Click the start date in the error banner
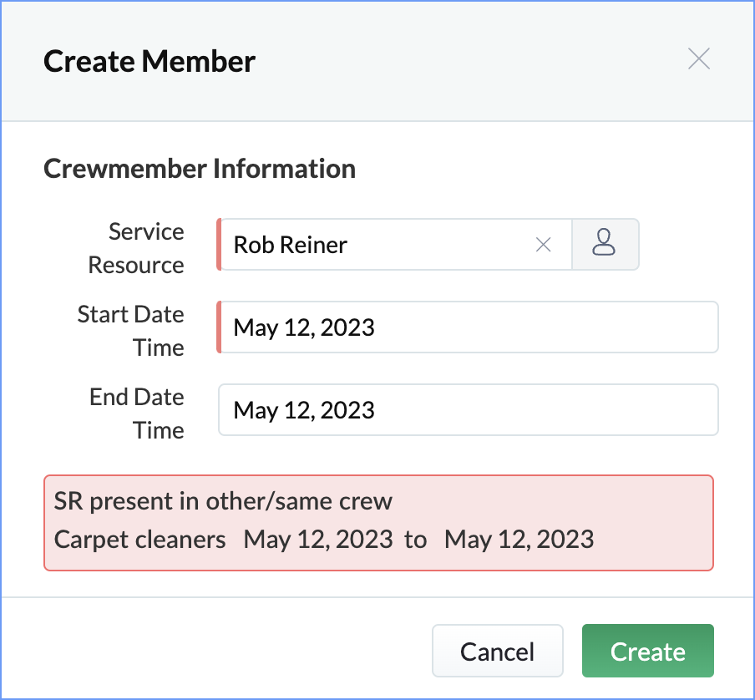Viewport: 755px width, 700px height. pos(318,539)
